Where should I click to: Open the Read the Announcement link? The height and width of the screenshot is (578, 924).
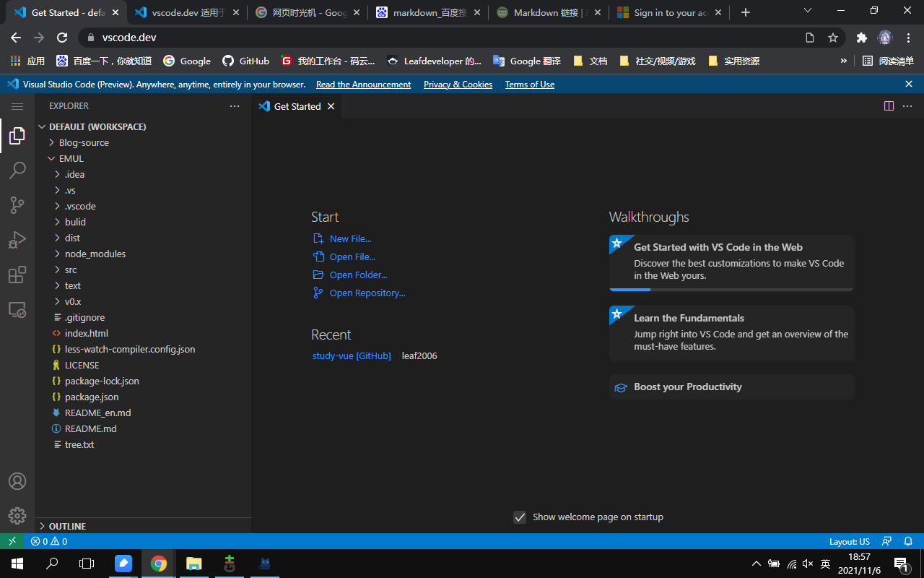tap(363, 85)
